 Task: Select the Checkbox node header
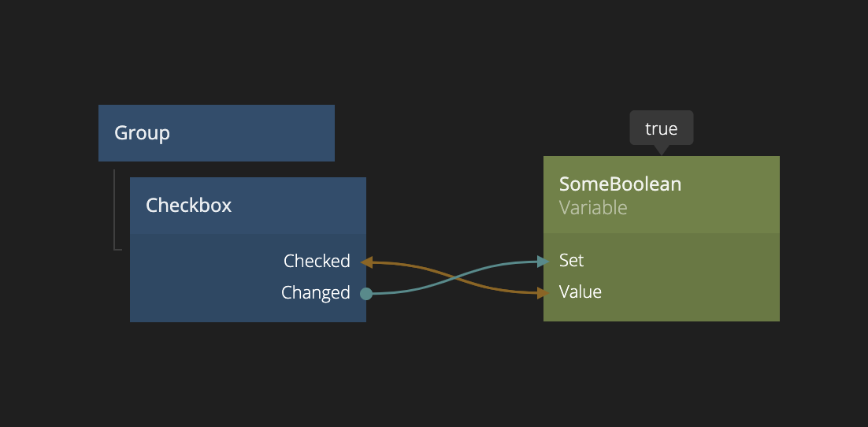coord(248,206)
